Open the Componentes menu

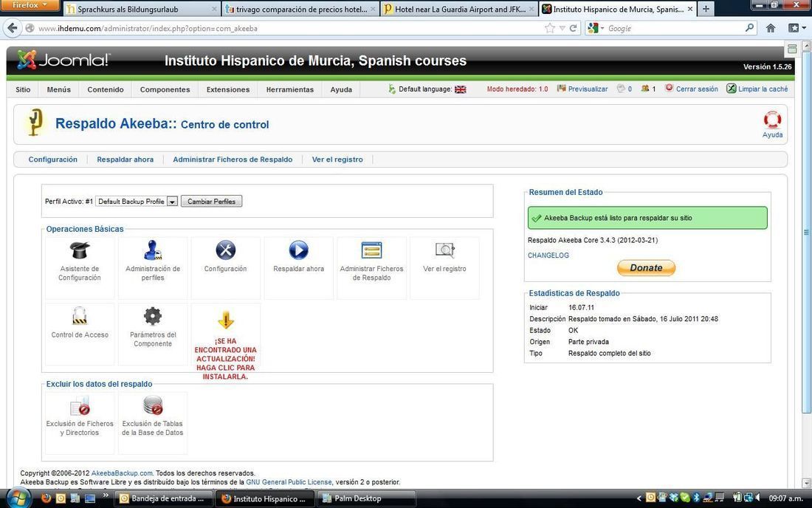[165, 89]
